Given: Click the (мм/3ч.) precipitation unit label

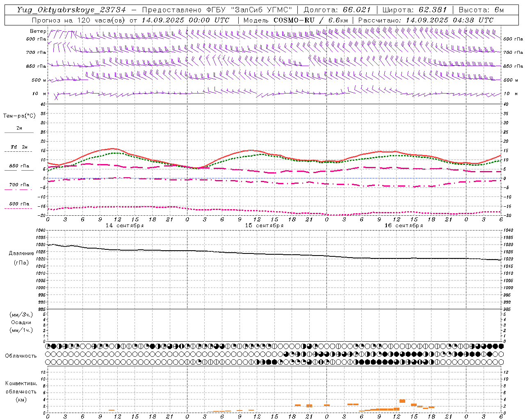Looking at the screenshot, I should (21, 315).
